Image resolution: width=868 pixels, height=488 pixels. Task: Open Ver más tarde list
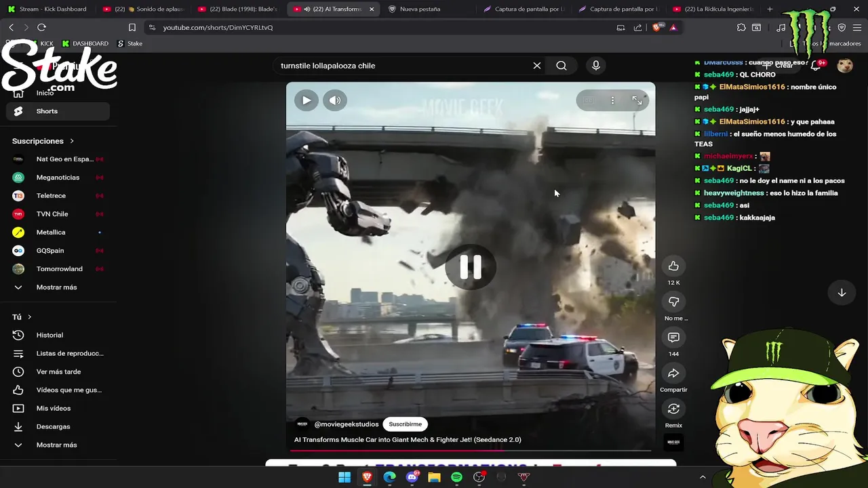[x=58, y=371]
